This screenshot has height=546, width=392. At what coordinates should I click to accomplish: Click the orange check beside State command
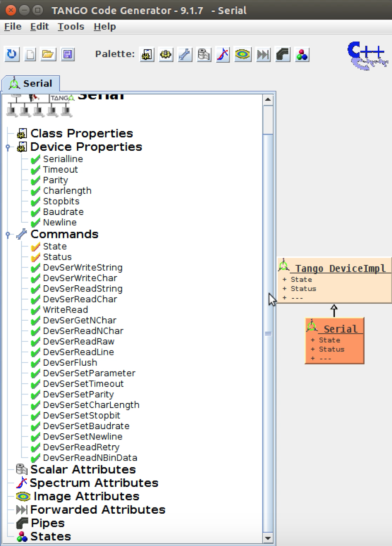36,246
